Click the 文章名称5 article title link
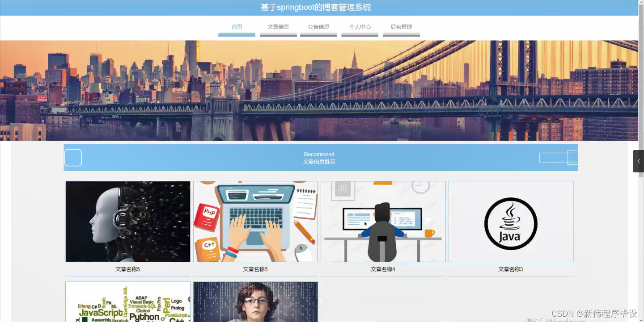Viewport: 644px width, 322px height. 128,269
